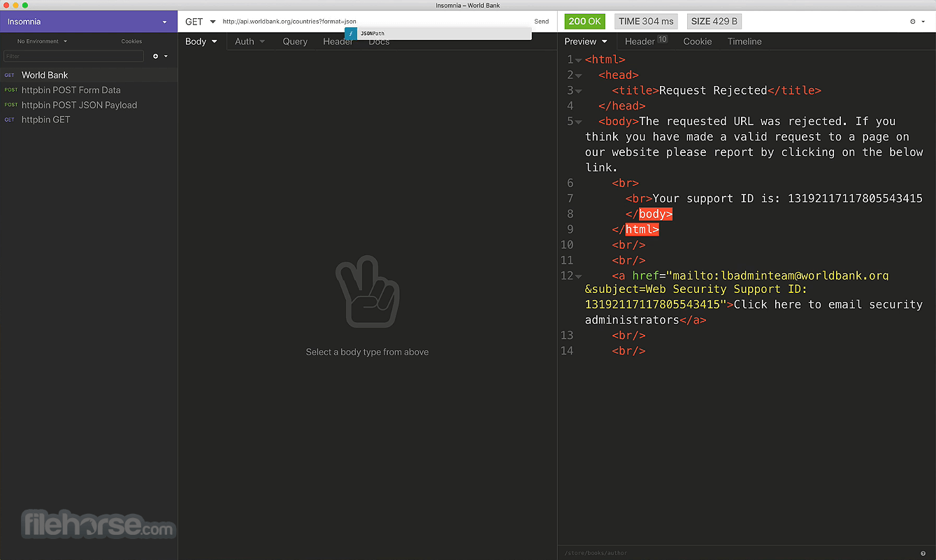Maximize the Insomnia window
This screenshot has height=560, width=936.
click(25, 5)
